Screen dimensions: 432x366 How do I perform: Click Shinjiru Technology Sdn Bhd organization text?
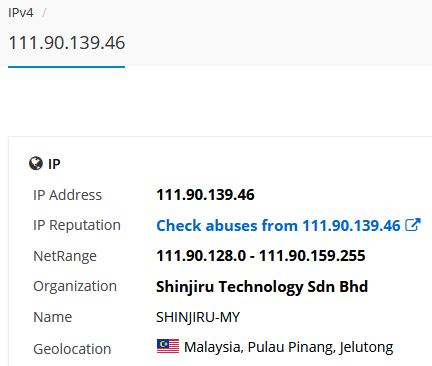point(262,287)
